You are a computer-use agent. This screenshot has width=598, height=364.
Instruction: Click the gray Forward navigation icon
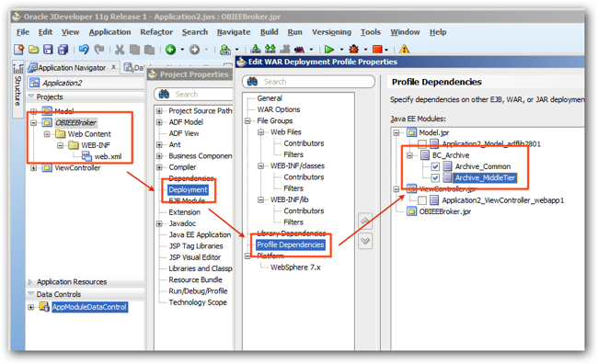click(x=194, y=49)
